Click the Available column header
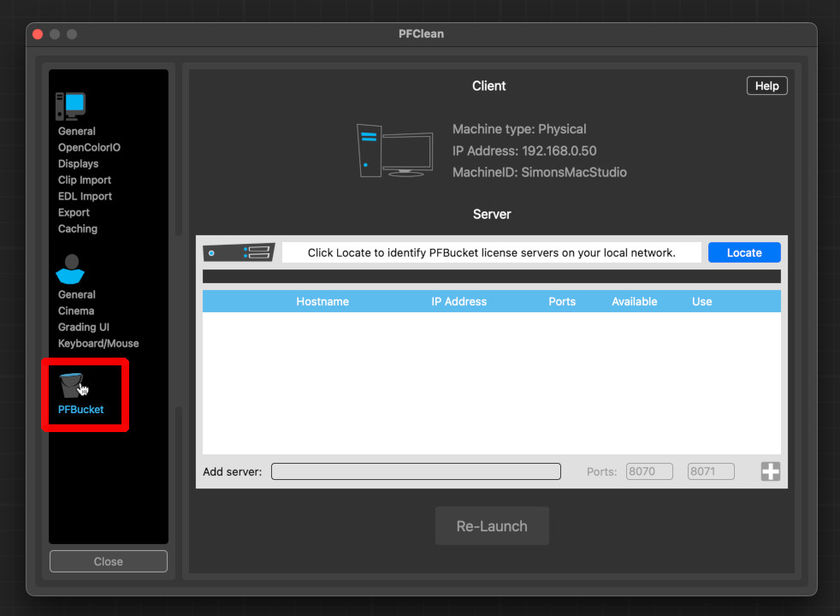 pos(635,301)
